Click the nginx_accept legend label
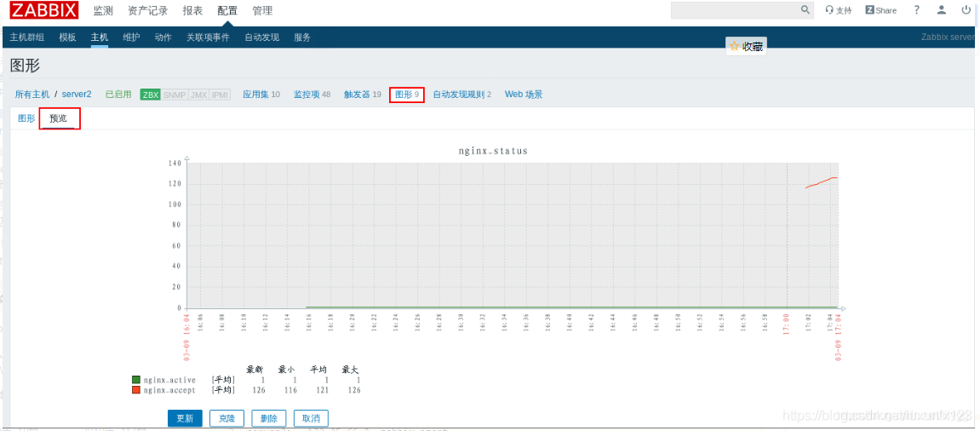 pos(170,390)
